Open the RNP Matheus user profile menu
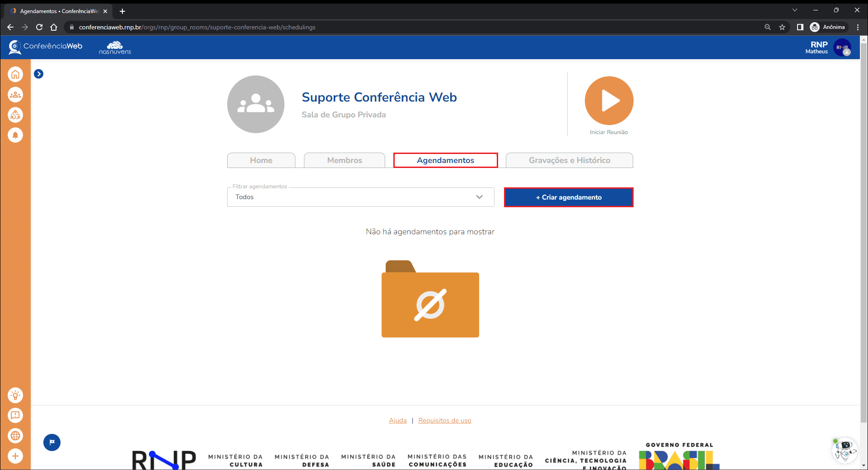The height and width of the screenshot is (470, 868). [x=842, y=47]
